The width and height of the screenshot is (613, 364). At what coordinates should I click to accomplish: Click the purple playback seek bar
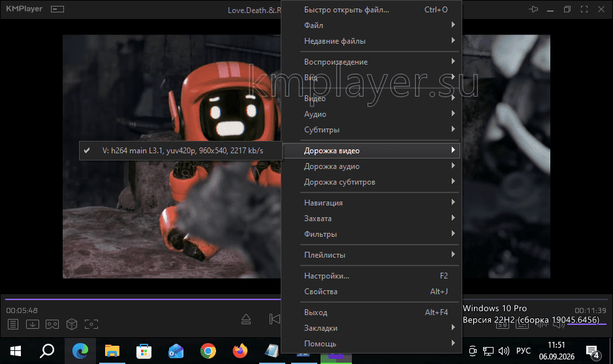[x=143, y=299]
